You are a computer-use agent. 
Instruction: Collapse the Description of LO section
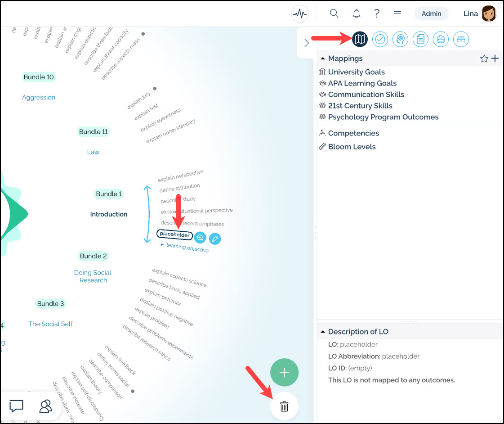click(x=323, y=332)
